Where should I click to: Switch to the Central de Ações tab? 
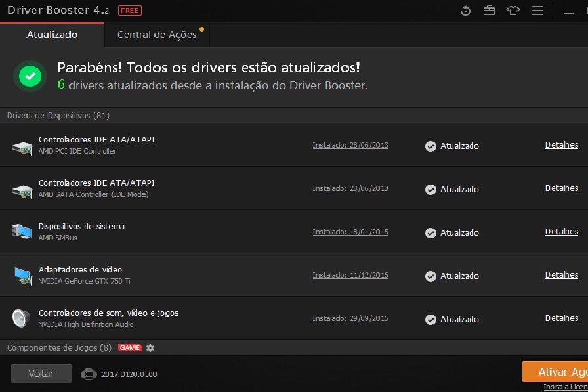157,35
